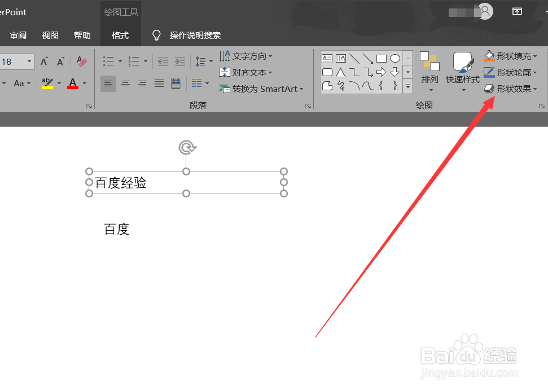Select the curve shape
Image resolution: width=548 pixels, height=392 pixels.
point(367,86)
